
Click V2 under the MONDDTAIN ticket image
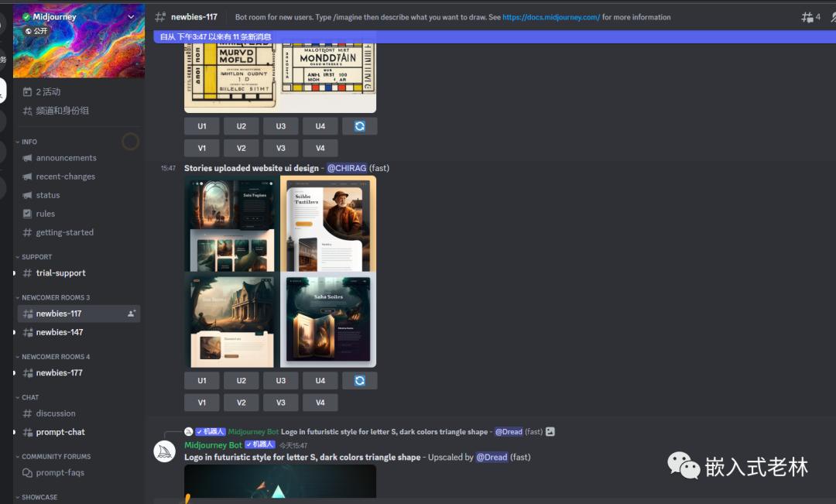(241, 149)
